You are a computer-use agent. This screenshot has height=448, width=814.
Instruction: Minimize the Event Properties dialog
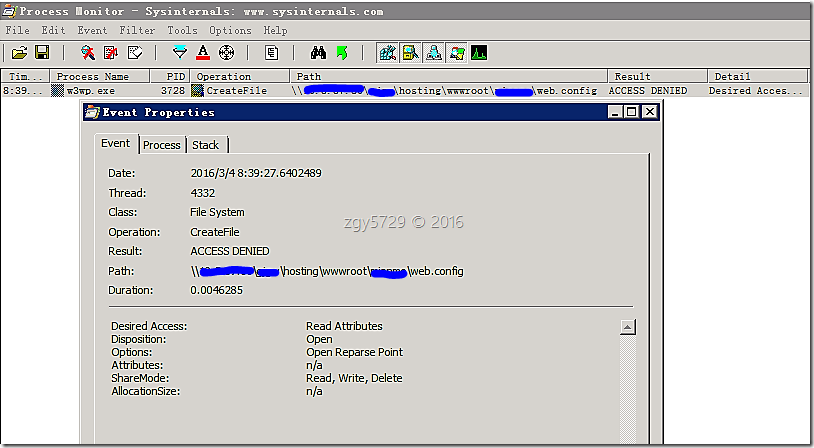tap(616, 112)
